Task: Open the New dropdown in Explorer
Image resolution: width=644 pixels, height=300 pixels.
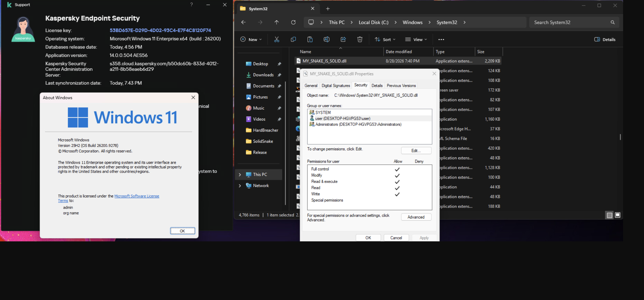Action: pyautogui.click(x=251, y=40)
